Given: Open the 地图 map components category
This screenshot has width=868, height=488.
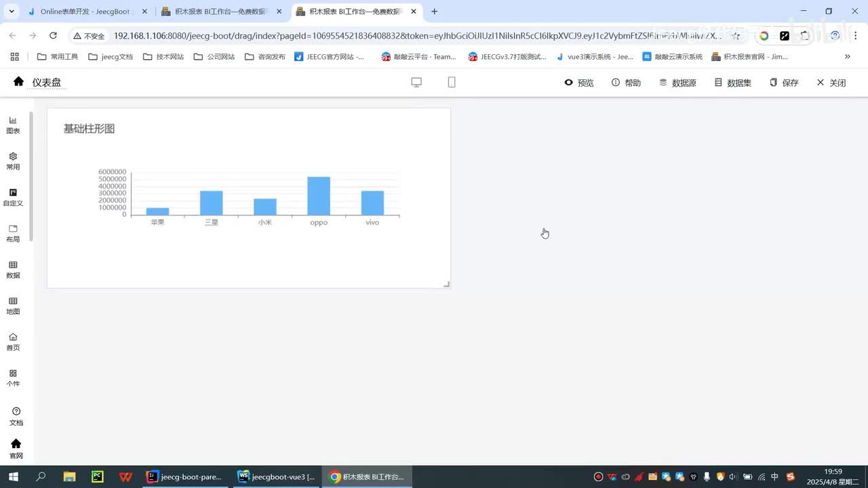Looking at the screenshot, I should (13, 306).
